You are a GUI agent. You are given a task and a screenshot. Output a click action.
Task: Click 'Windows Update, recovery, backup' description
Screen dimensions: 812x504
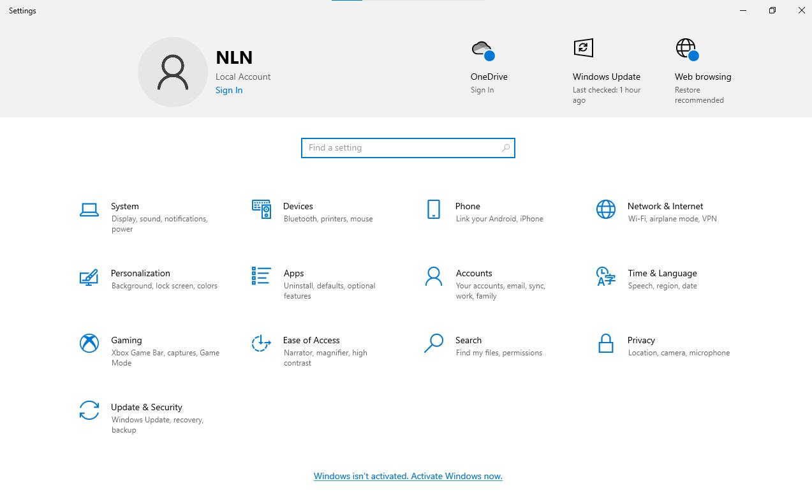click(x=157, y=425)
